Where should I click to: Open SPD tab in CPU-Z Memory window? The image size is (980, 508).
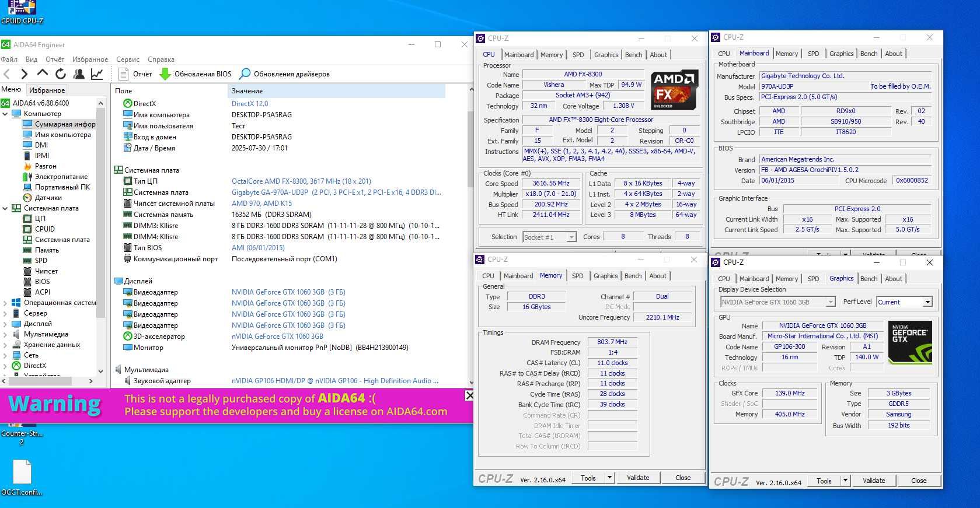(577, 276)
